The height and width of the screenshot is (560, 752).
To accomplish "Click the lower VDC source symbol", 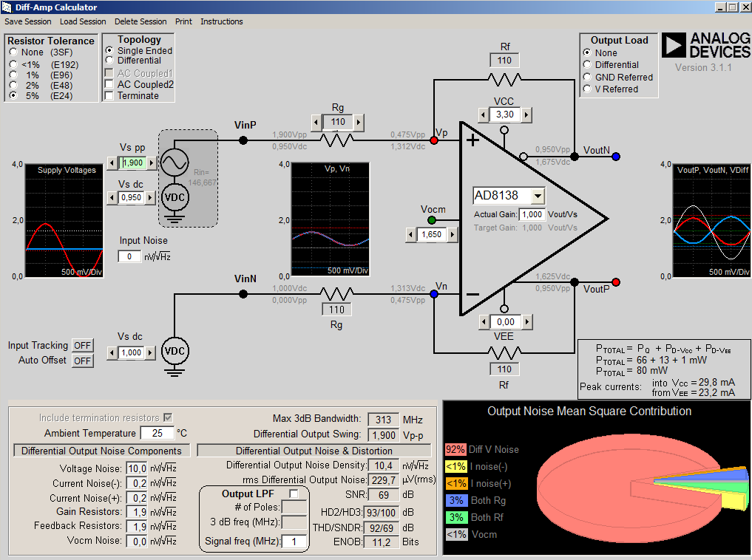I will [x=175, y=351].
